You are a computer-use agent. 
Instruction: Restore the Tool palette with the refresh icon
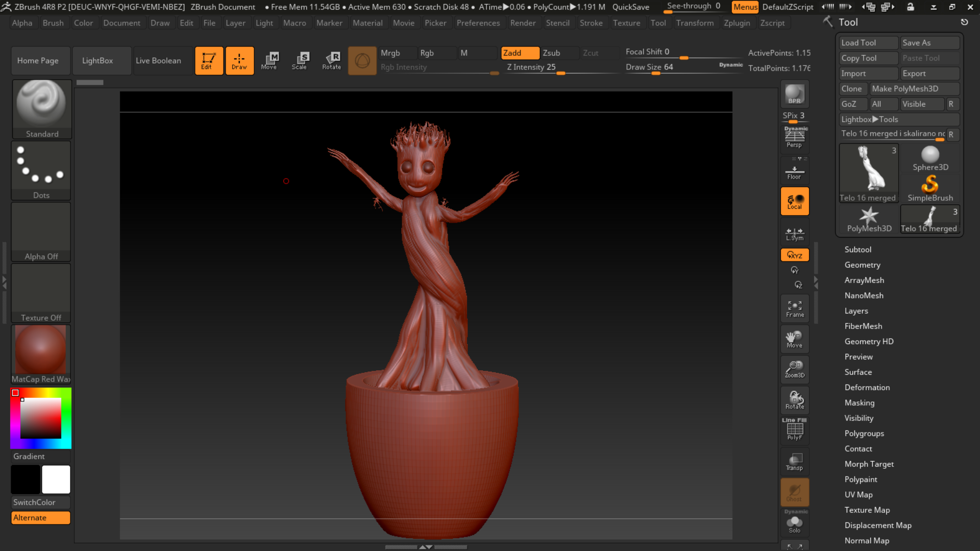click(x=964, y=22)
